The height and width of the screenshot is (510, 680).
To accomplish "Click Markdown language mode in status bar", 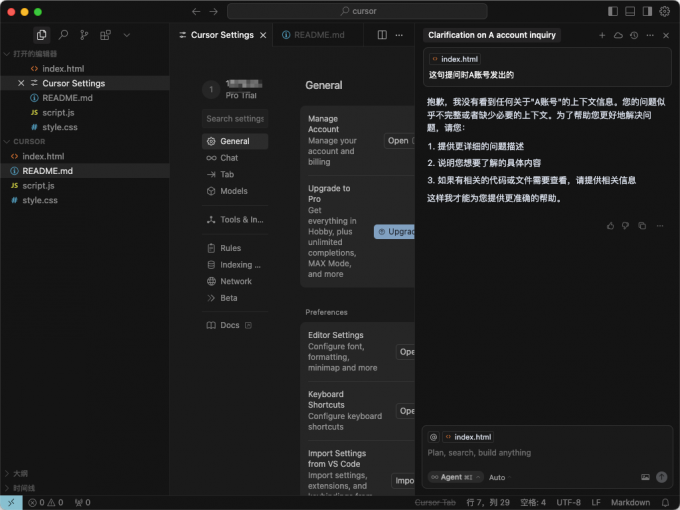I will pyautogui.click(x=630, y=502).
